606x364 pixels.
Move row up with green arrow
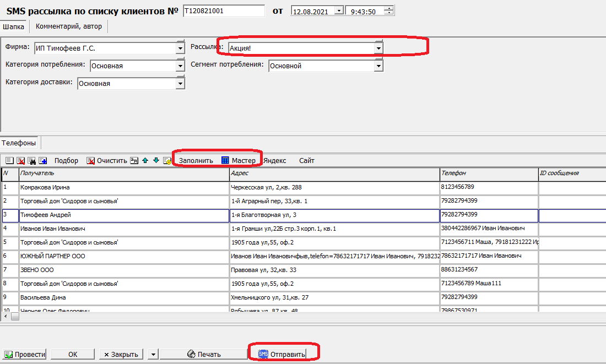[145, 161]
